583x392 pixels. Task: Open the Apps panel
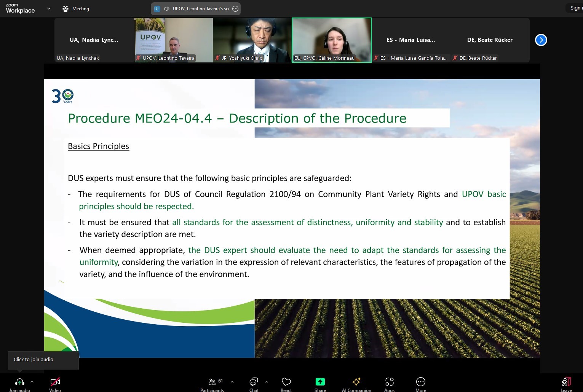coord(389,384)
